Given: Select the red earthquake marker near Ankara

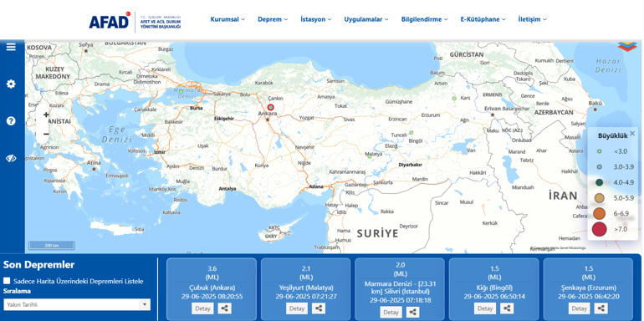Looking at the screenshot, I should tap(270, 107).
